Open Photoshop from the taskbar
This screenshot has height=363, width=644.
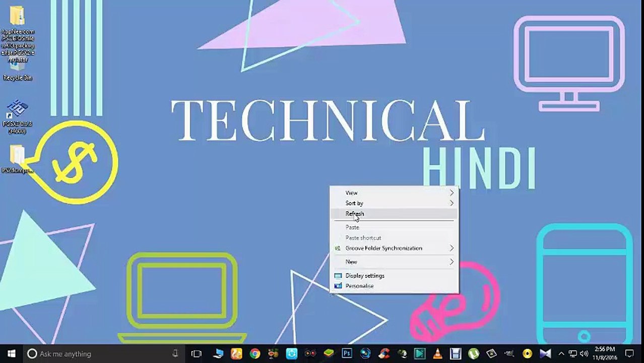pyautogui.click(x=347, y=353)
